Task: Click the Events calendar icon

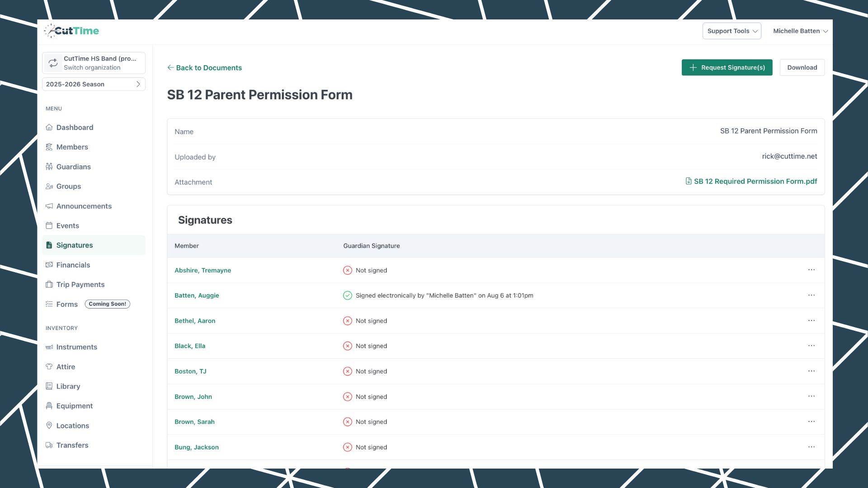Action: pyautogui.click(x=49, y=225)
